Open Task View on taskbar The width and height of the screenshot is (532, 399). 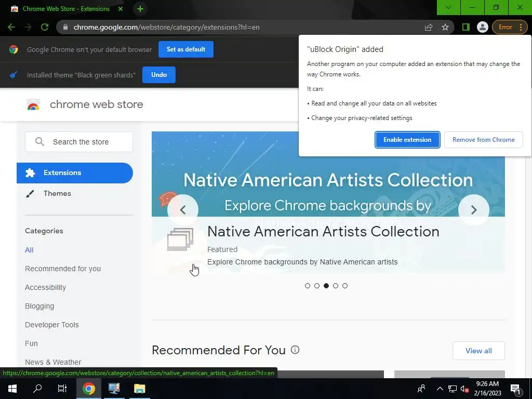pos(62,389)
